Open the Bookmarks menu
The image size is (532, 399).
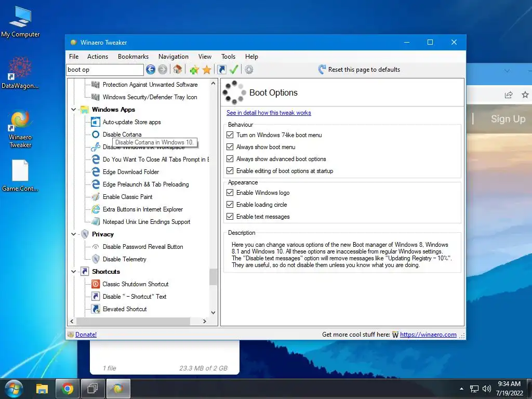pos(134,57)
